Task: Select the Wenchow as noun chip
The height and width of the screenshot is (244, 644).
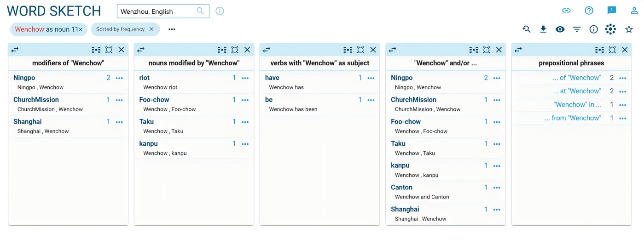Action: (x=48, y=29)
